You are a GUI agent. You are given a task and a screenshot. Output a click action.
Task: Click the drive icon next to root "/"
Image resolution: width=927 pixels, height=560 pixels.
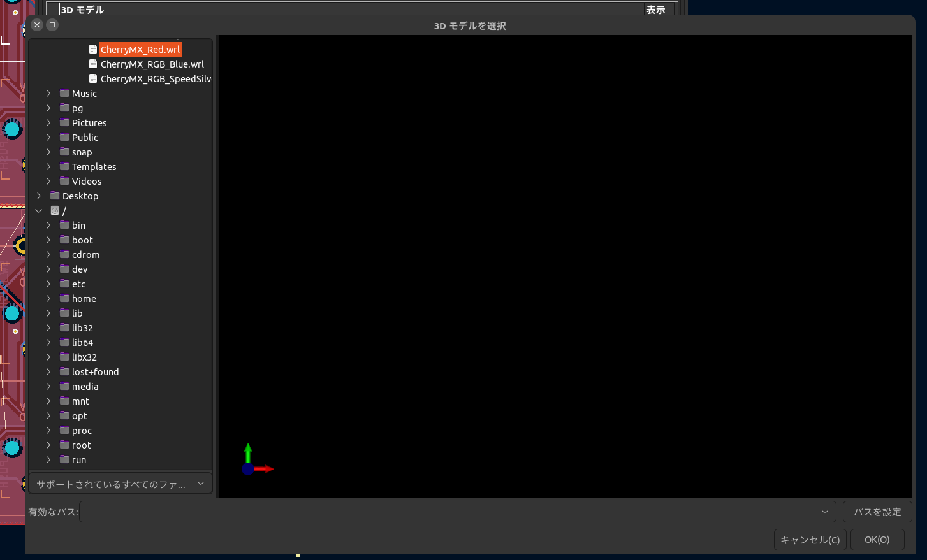(55, 210)
